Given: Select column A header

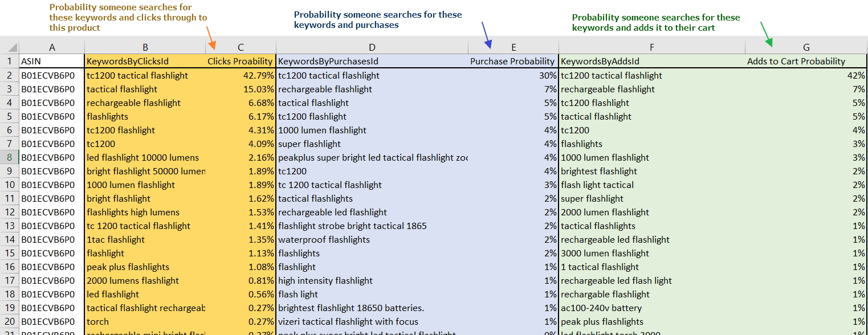Looking at the screenshot, I should click(x=52, y=48).
